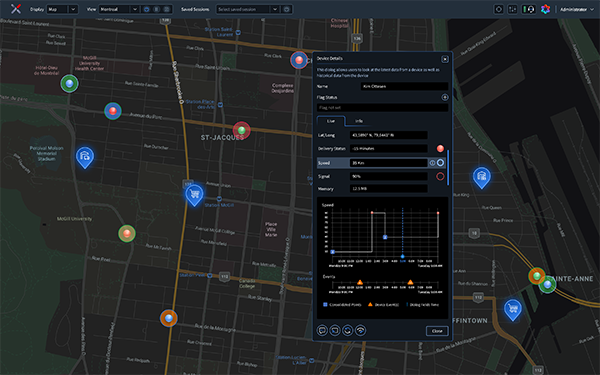Click the View dropdown chevron arrow
The height and width of the screenshot is (375, 600).
pyautogui.click(x=135, y=9)
